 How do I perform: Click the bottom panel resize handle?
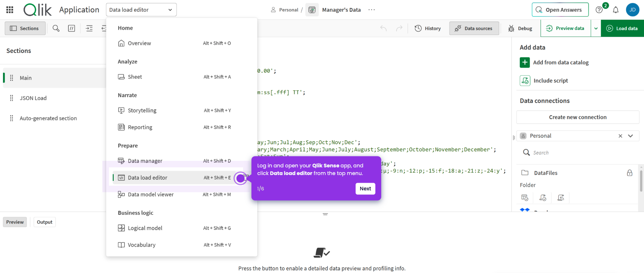tap(325, 214)
